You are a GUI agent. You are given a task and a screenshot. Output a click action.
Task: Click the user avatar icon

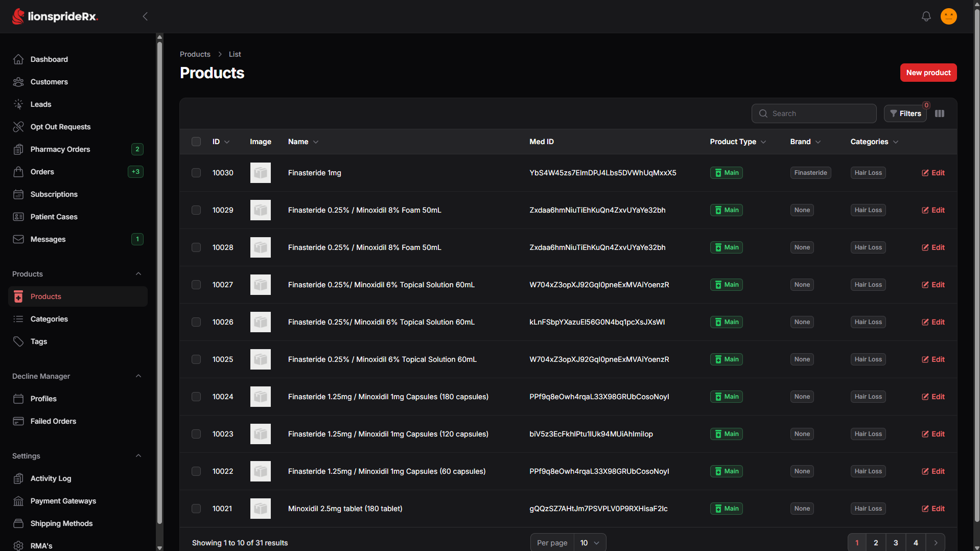(x=948, y=16)
